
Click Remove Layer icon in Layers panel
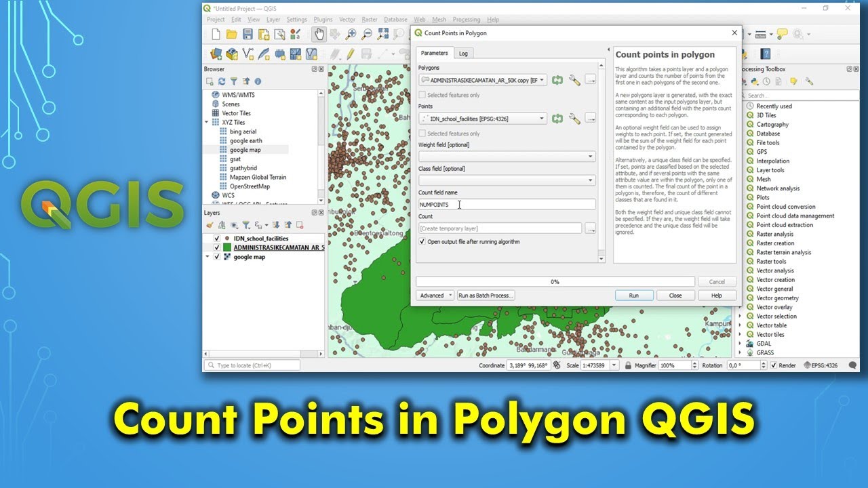pos(300,225)
